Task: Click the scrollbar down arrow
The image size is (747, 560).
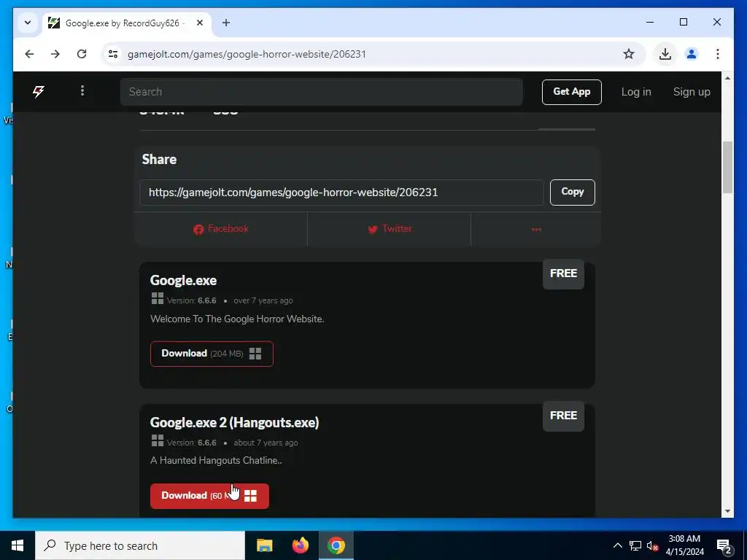Action: [x=727, y=511]
